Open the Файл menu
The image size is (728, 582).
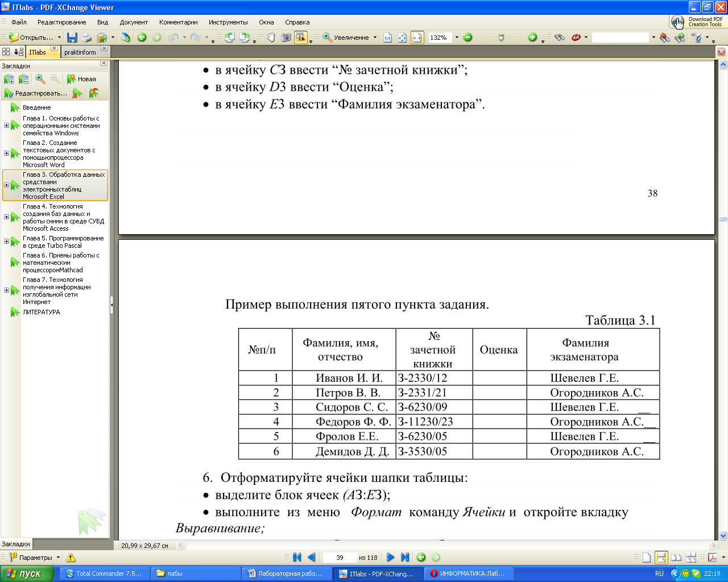(19, 22)
